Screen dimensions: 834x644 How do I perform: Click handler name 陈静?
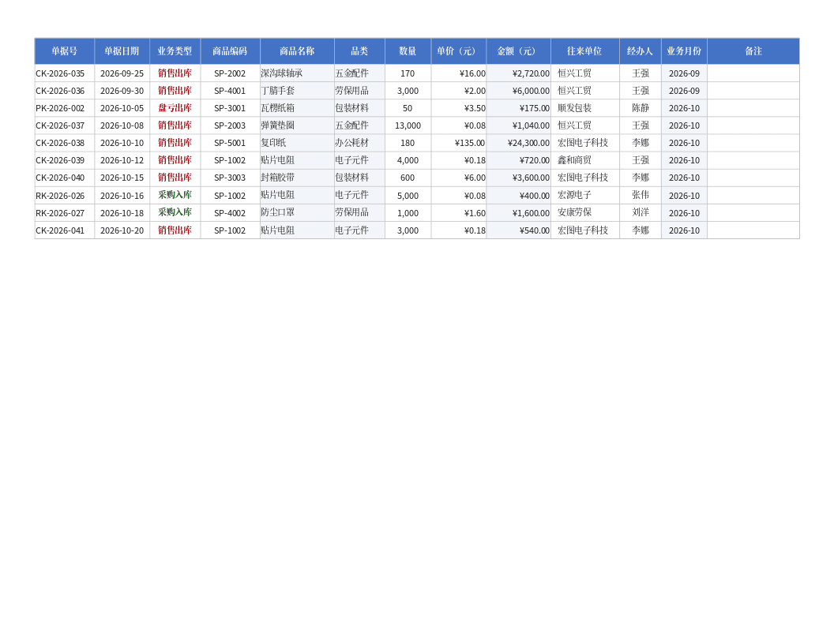641,108
